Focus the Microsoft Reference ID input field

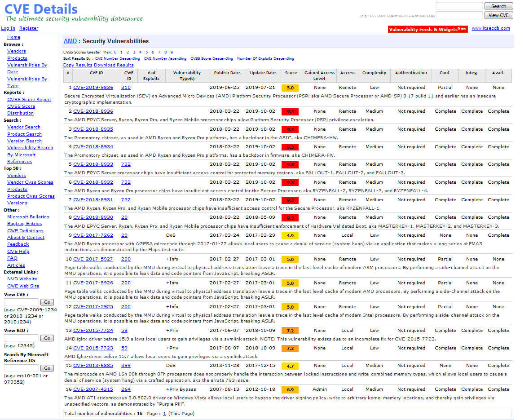[x=21, y=368]
